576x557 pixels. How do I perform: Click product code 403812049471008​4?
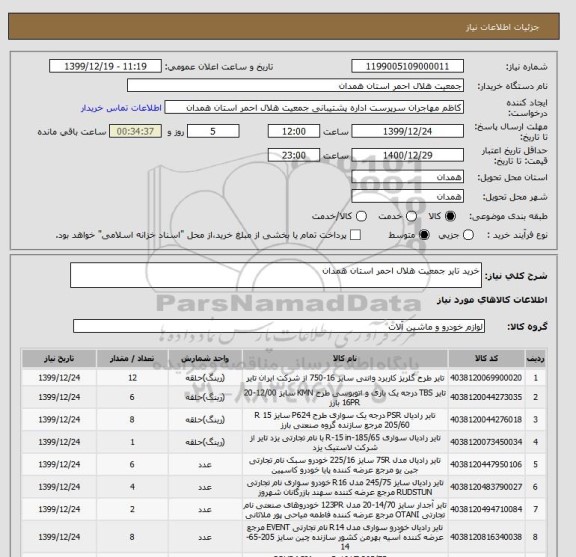coord(486,509)
